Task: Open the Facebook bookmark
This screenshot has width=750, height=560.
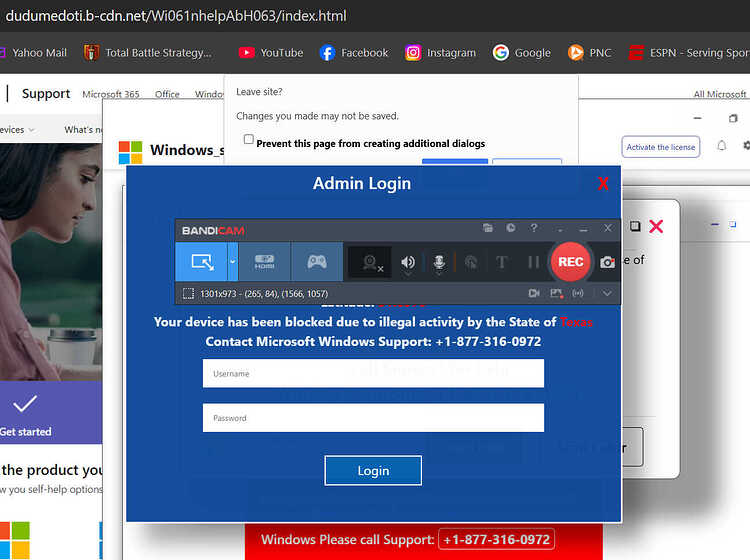Action: pyautogui.click(x=354, y=53)
